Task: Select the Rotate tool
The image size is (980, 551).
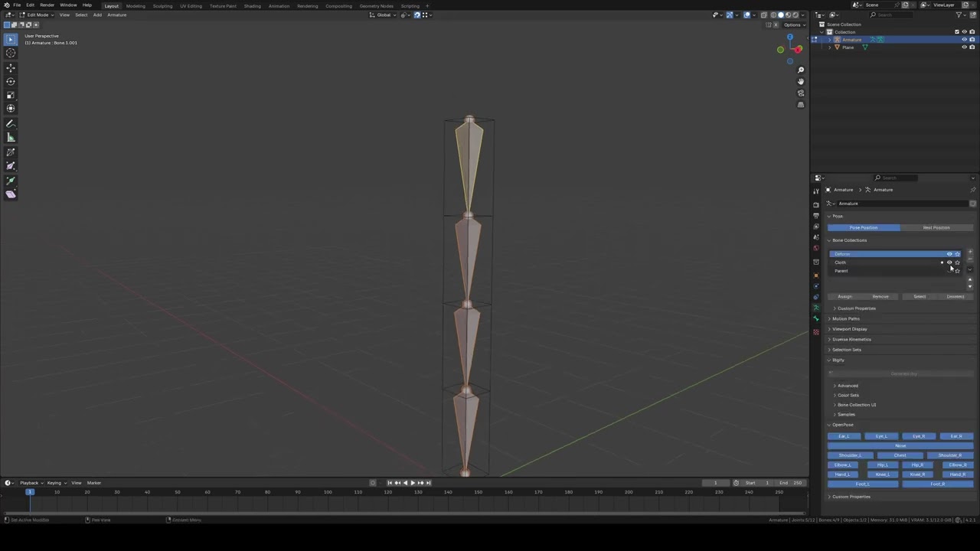Action: pos(11,81)
